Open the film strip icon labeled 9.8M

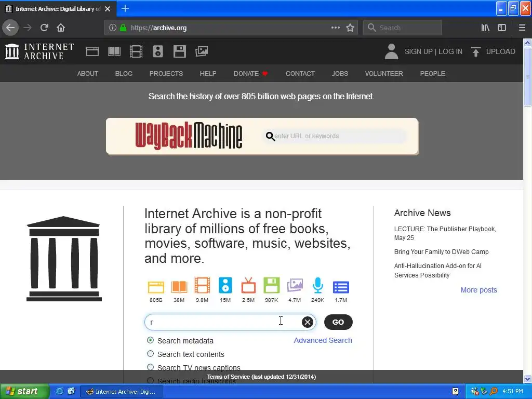tap(202, 285)
